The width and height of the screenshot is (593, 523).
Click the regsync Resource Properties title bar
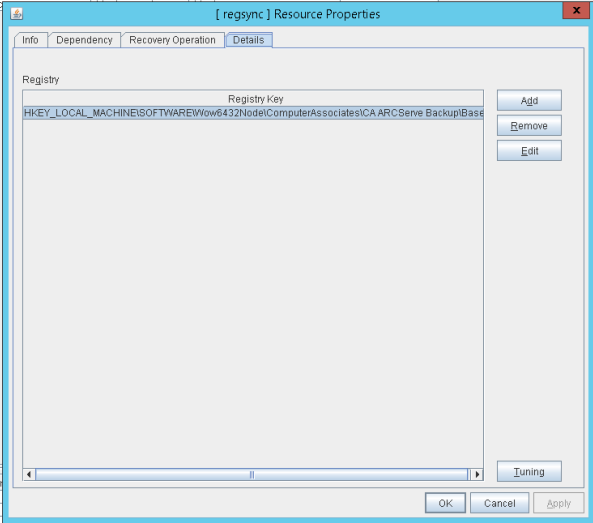(298, 14)
